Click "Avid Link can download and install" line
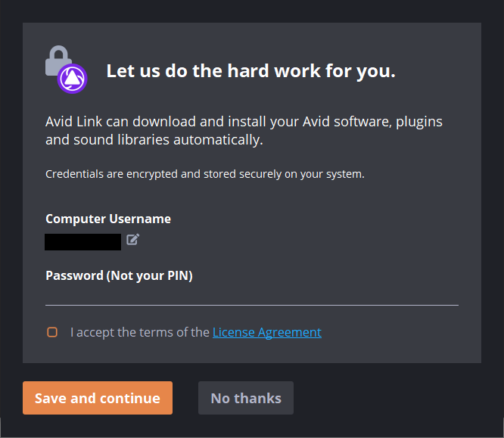504x438 pixels. (244, 122)
